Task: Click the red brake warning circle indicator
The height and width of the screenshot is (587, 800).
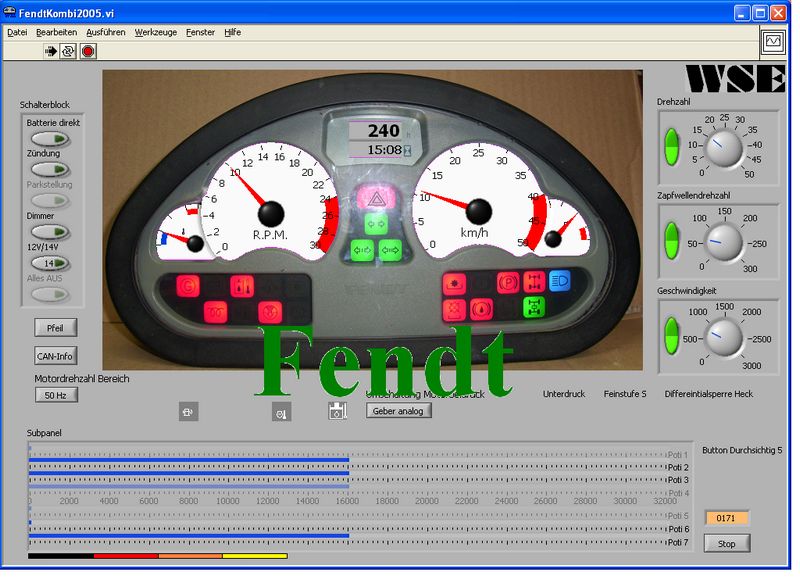Action: [x=481, y=309]
